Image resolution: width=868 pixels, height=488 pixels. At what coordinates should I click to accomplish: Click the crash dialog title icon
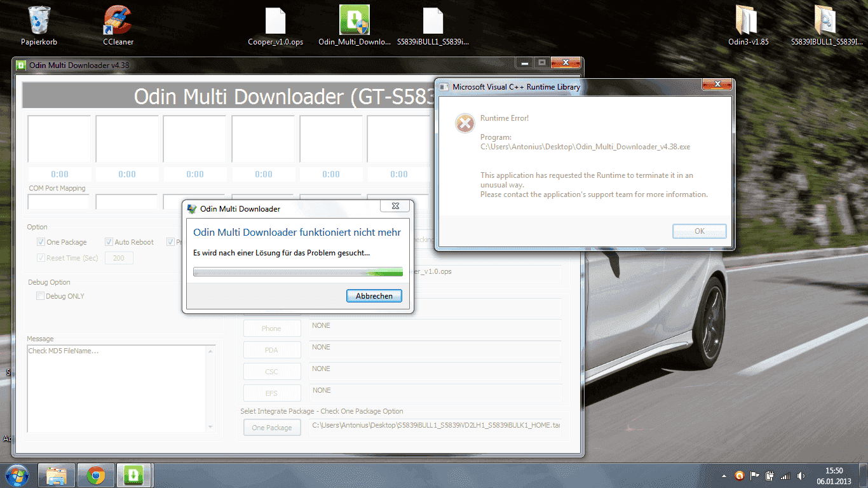tap(192, 208)
